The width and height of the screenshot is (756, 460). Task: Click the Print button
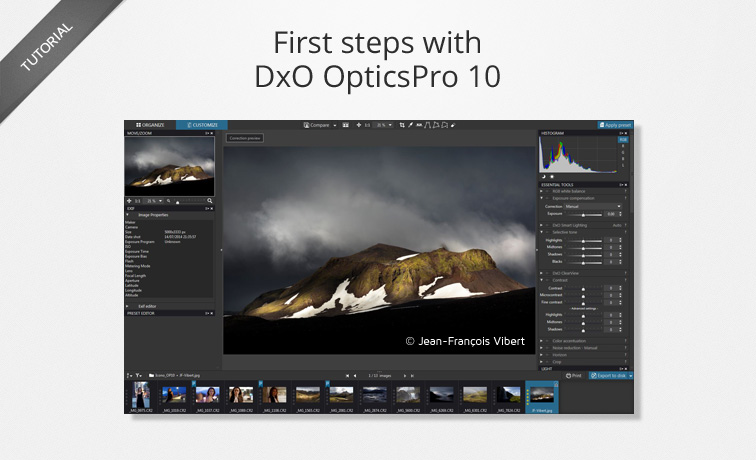click(574, 376)
